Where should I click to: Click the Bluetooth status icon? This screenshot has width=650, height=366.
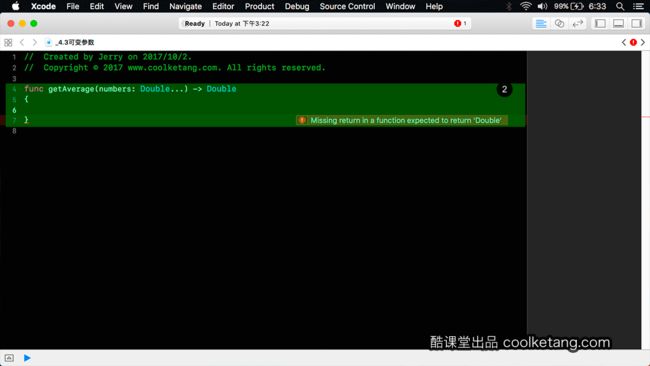click(x=509, y=6)
